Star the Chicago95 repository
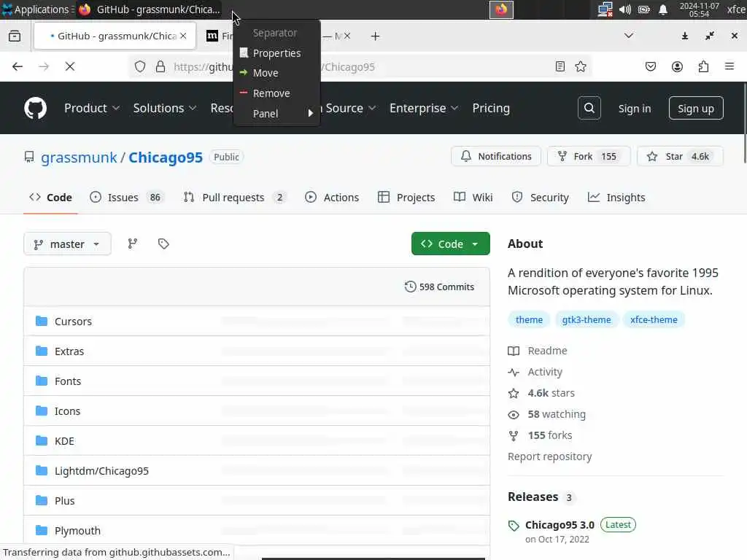This screenshot has height=560, width=747. tap(680, 156)
